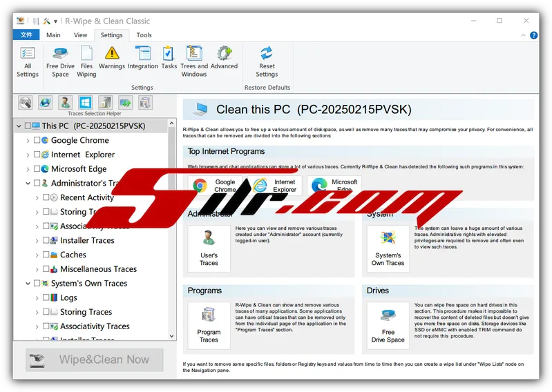Viewport: 552px width, 392px height.
Task: Select the Google Chrome tree item
Action: pos(80,140)
